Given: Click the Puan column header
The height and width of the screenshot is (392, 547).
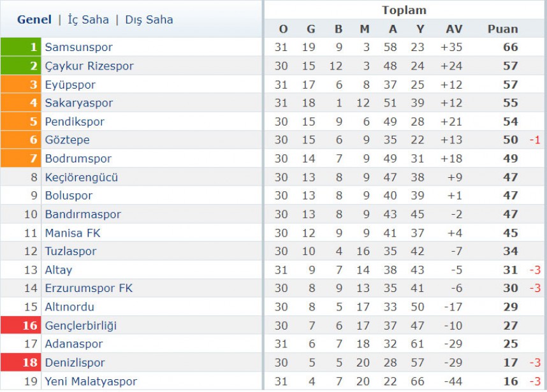Looking at the screenshot, I should pyautogui.click(x=502, y=29).
